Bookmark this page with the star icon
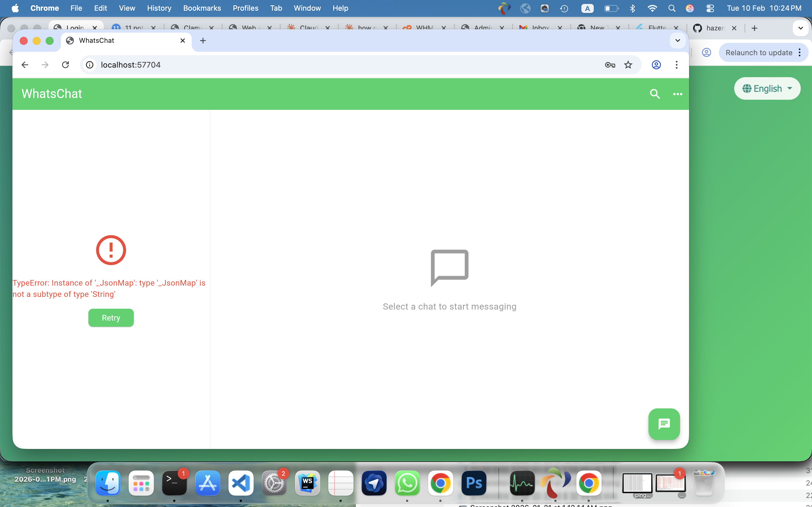The image size is (812, 507). tap(628, 65)
